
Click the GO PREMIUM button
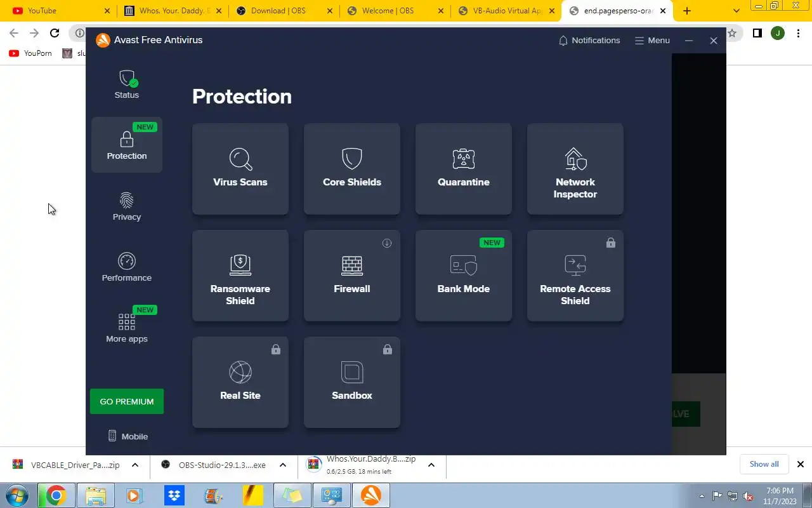(x=127, y=401)
